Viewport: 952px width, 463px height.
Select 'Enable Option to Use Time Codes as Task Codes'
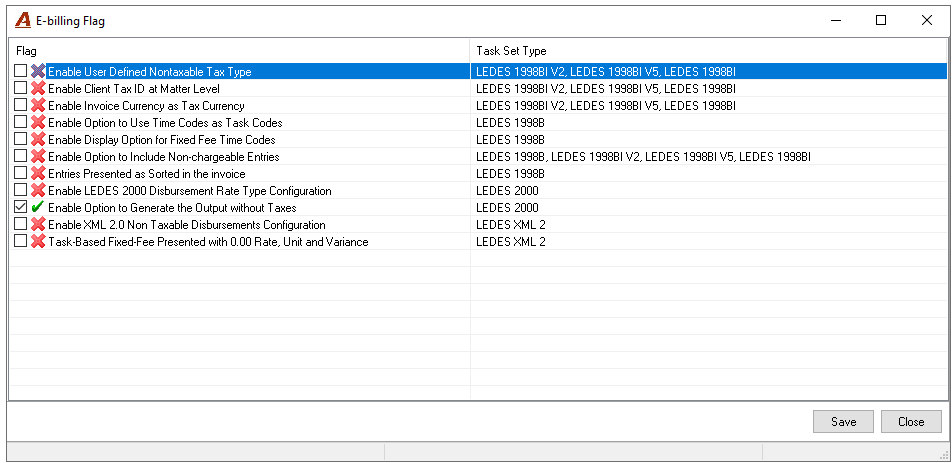pyautogui.click(x=165, y=123)
